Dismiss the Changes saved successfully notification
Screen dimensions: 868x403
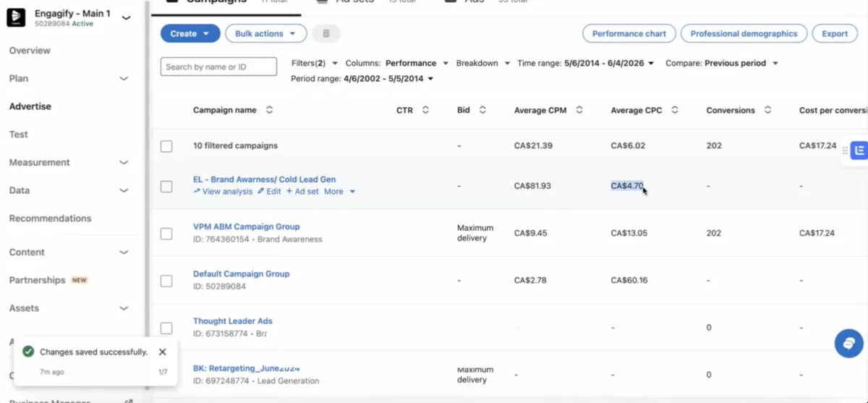(163, 352)
